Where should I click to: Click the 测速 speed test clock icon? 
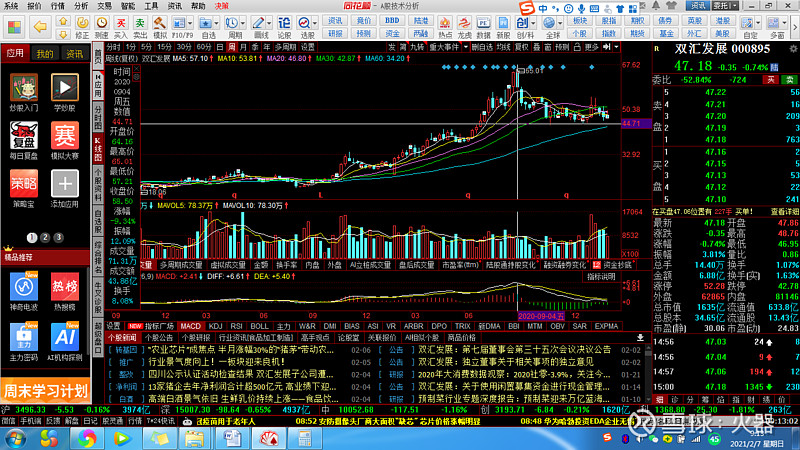(x=102, y=27)
